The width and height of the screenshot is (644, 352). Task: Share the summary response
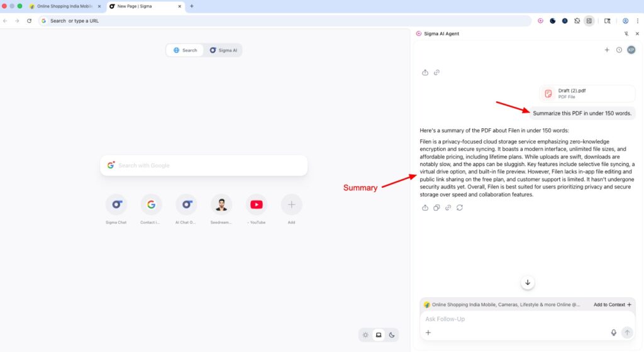coord(425,207)
